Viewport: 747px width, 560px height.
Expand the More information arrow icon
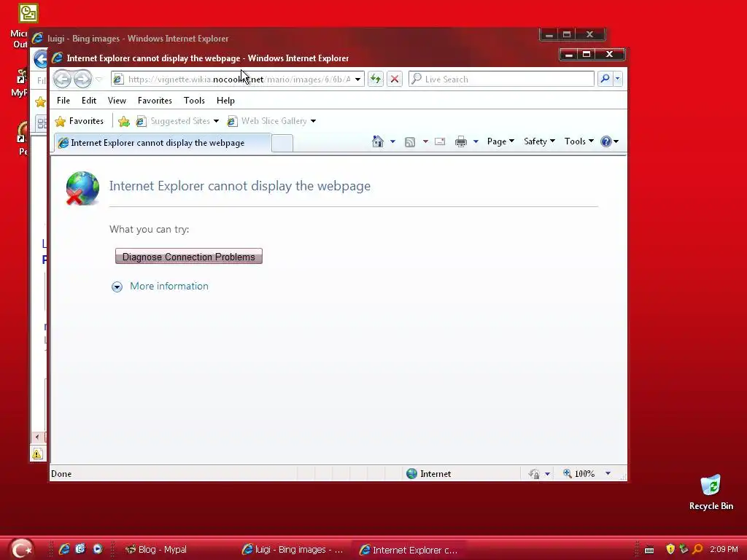coord(117,287)
